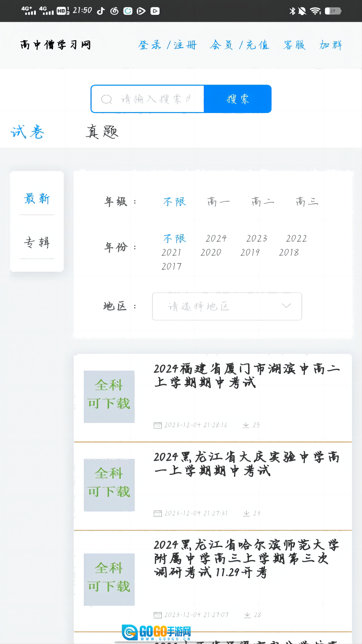Click the chevron arrow of region selector

[x=286, y=306]
